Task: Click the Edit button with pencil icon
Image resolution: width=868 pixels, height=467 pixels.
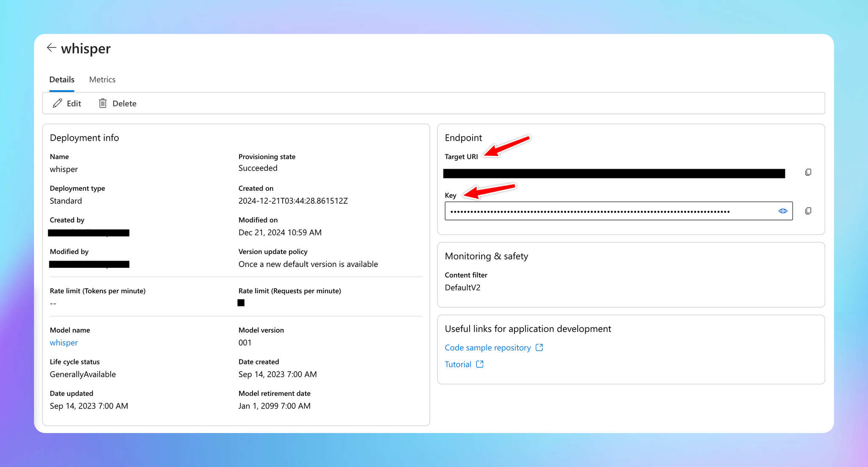Action: point(67,103)
